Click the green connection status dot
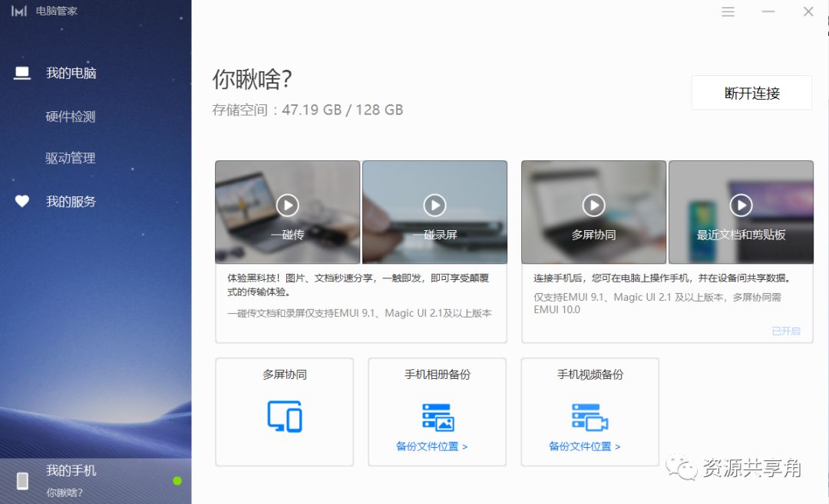Viewport: 829px width, 504px height. pyautogui.click(x=177, y=481)
